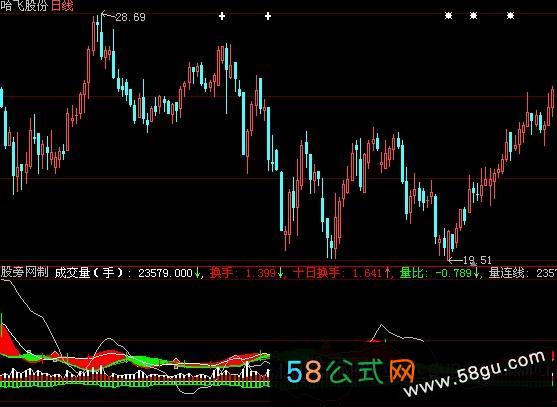
Task: Click the 28.69 high price annotation
Action: click(x=130, y=17)
